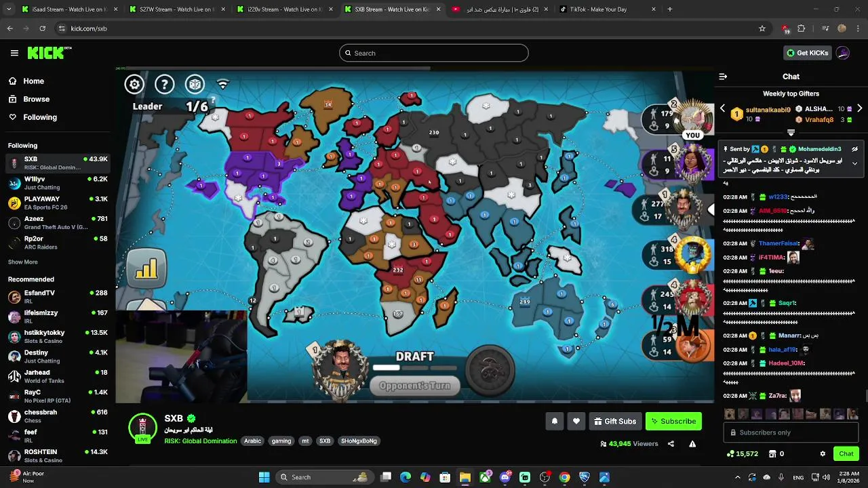Click the Gift Subs button
Screen dimensions: 868x488
[x=615, y=422]
